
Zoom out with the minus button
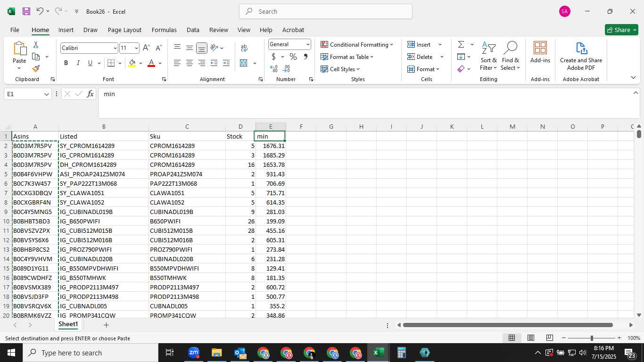coord(564,338)
